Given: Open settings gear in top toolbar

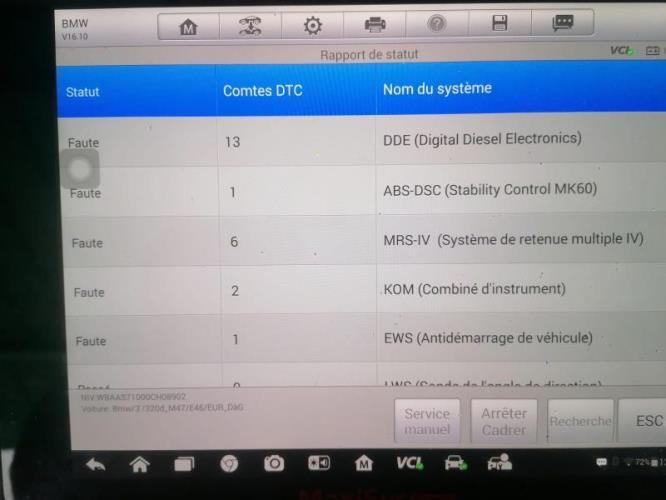Looking at the screenshot, I should point(313,25).
